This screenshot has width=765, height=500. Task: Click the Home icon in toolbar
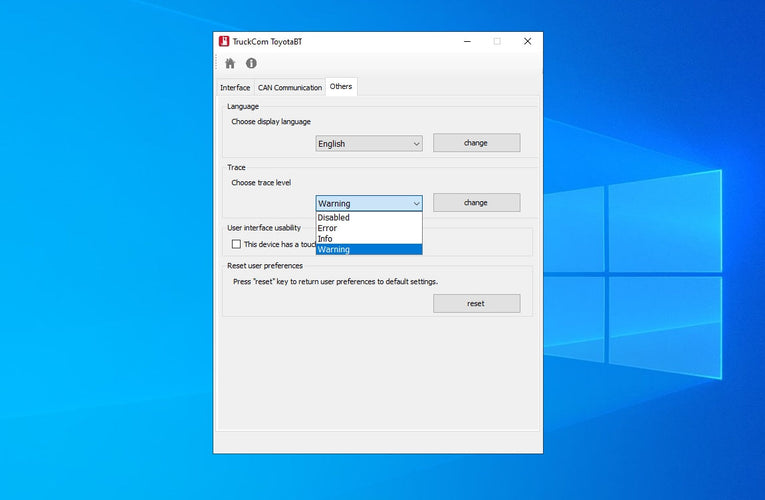pyautogui.click(x=230, y=63)
